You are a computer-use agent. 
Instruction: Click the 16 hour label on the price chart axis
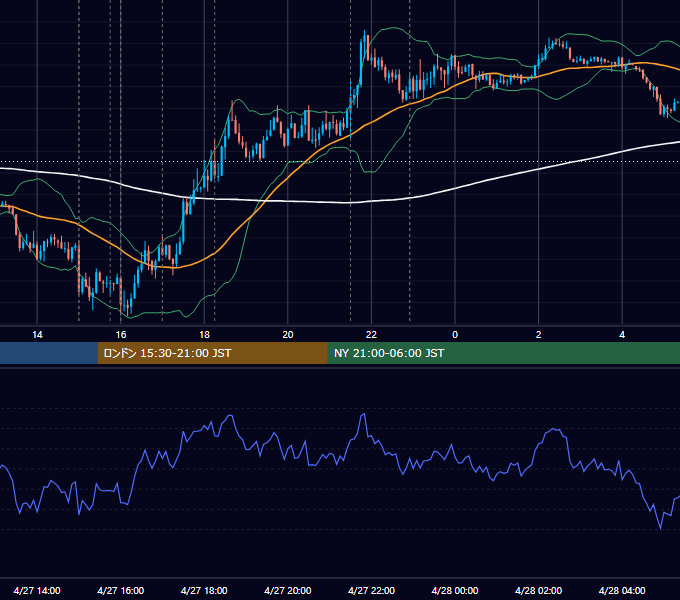(x=121, y=335)
